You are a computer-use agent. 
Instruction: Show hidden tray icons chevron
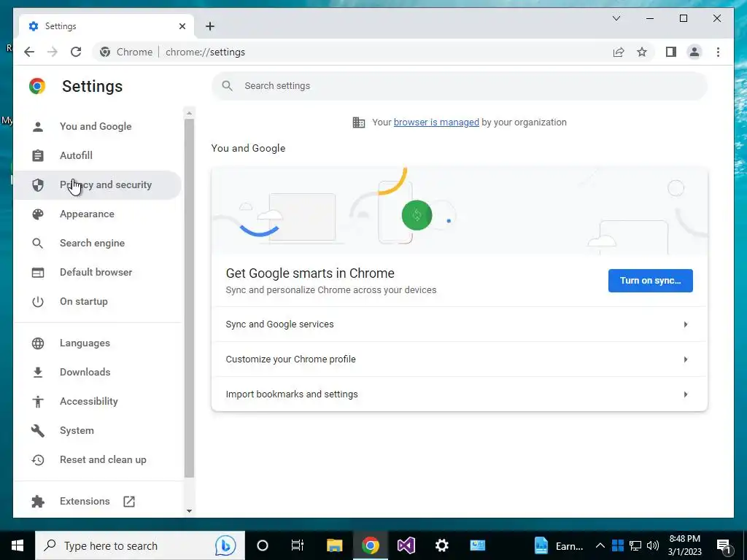tap(600, 545)
